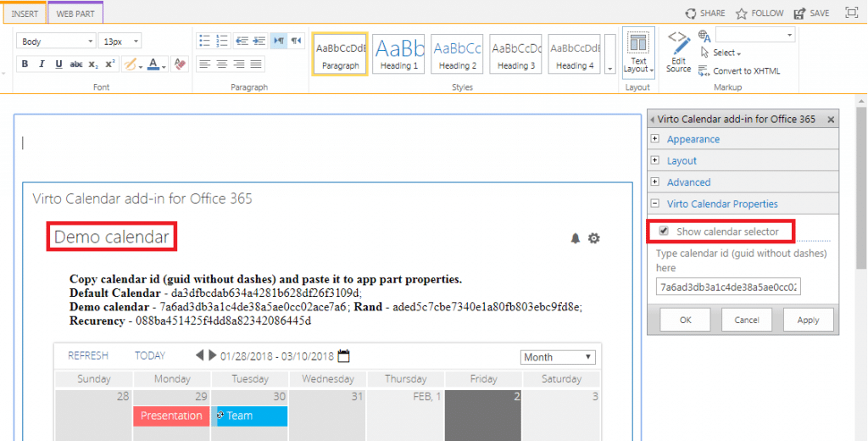This screenshot has width=868, height=441.
Task: Set right-to-left text direction
Action: [x=297, y=41]
